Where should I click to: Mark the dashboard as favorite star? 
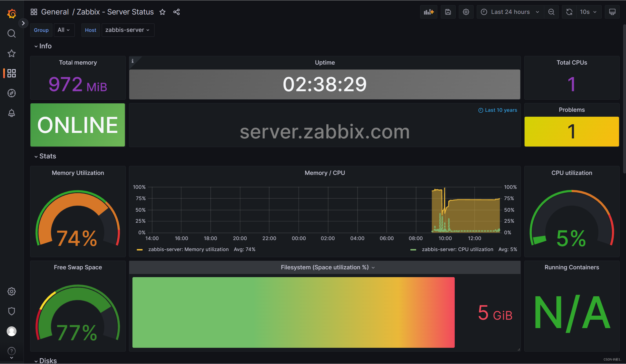coord(162,12)
